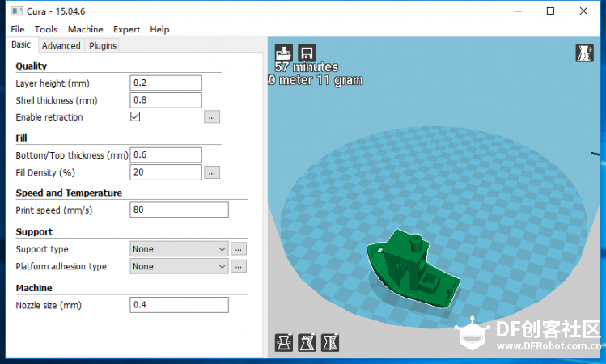Expand the Support type dropdown
This screenshot has width=606, height=364.
click(179, 249)
